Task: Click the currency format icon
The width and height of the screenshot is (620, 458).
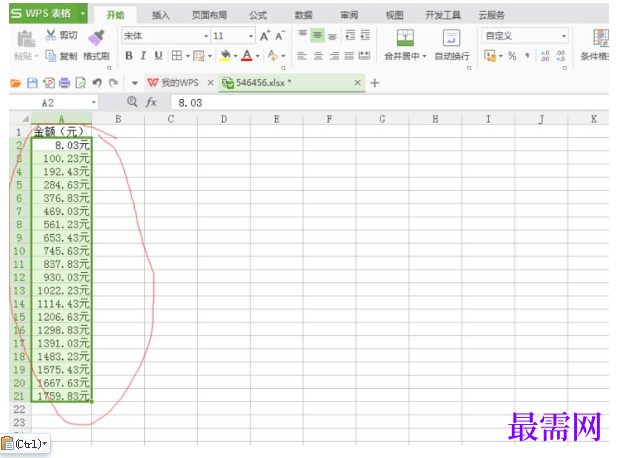Action: point(490,56)
